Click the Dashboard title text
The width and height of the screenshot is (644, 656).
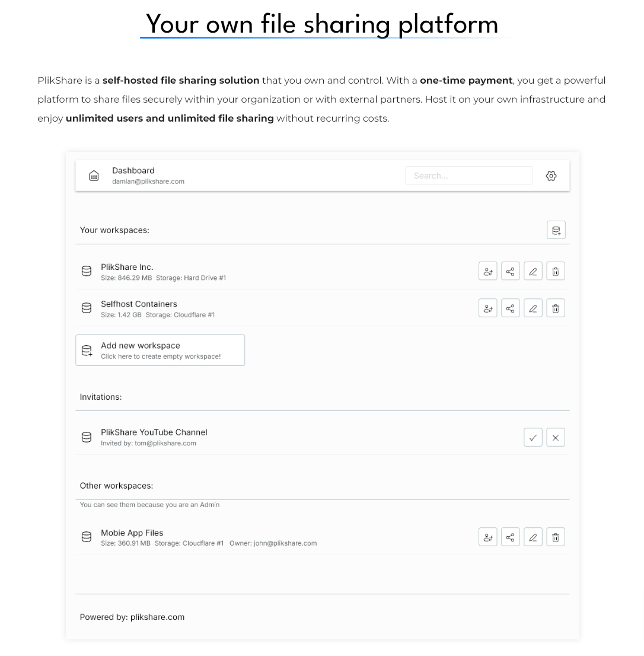pos(133,171)
